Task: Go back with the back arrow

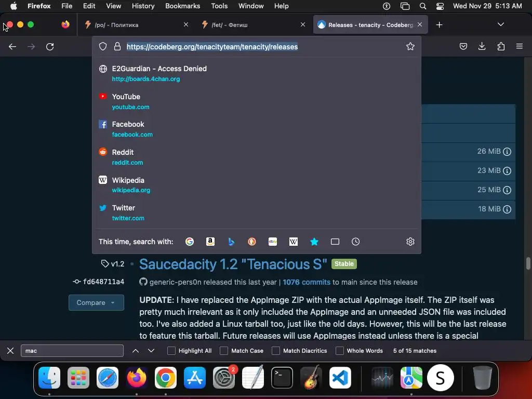Action: point(12,46)
